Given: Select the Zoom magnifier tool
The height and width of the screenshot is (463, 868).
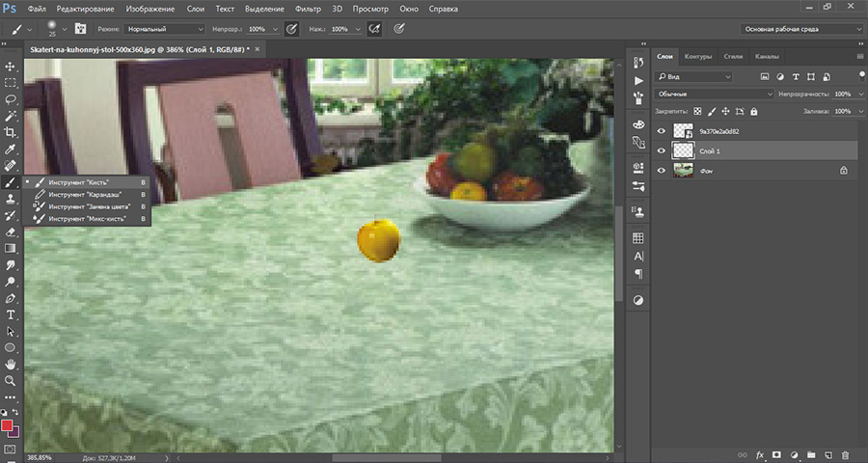Looking at the screenshot, I should 11,381.
